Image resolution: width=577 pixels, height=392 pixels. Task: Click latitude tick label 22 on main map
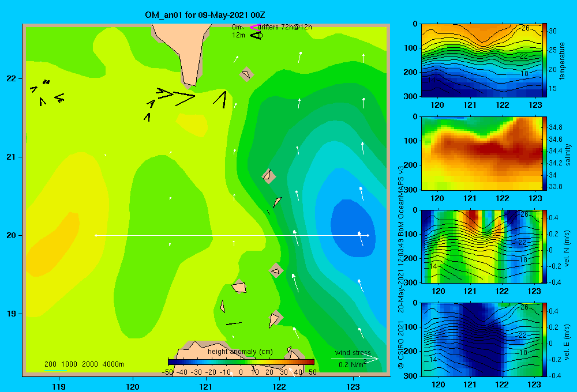coord(12,78)
